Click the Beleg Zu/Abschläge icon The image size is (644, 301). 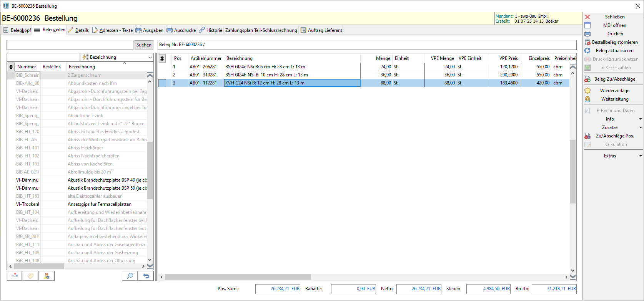click(587, 79)
